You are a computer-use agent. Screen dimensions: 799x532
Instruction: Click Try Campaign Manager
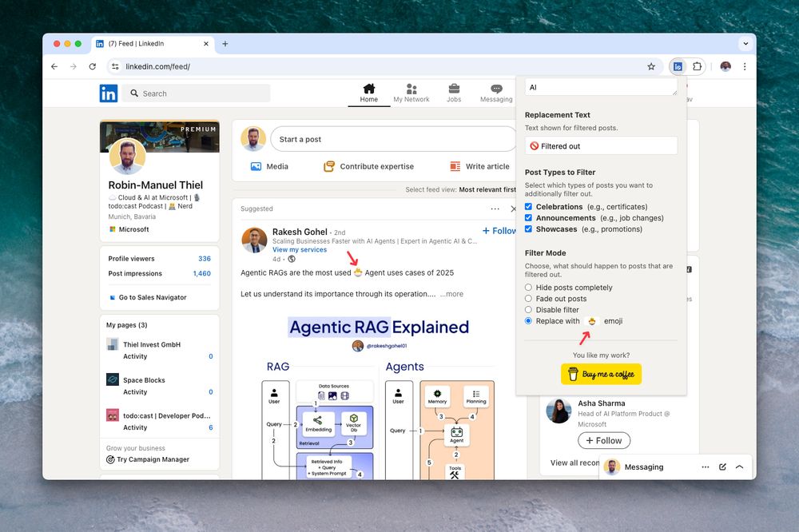click(148, 459)
